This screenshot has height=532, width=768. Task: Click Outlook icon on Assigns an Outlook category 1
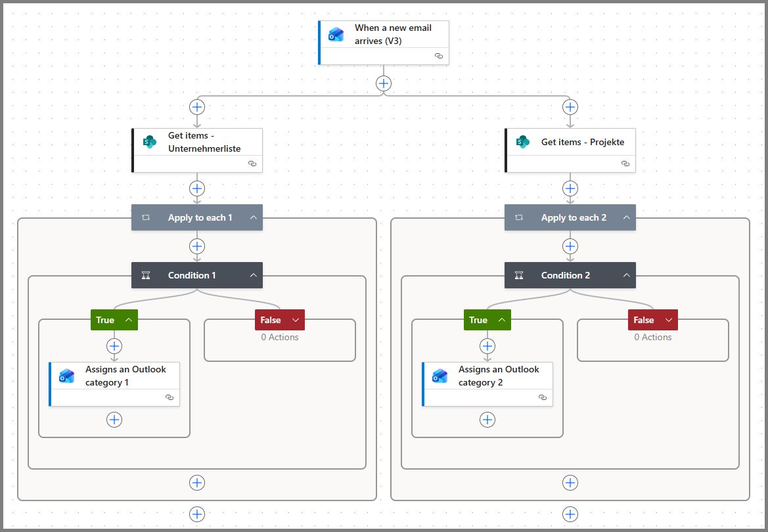pos(66,376)
